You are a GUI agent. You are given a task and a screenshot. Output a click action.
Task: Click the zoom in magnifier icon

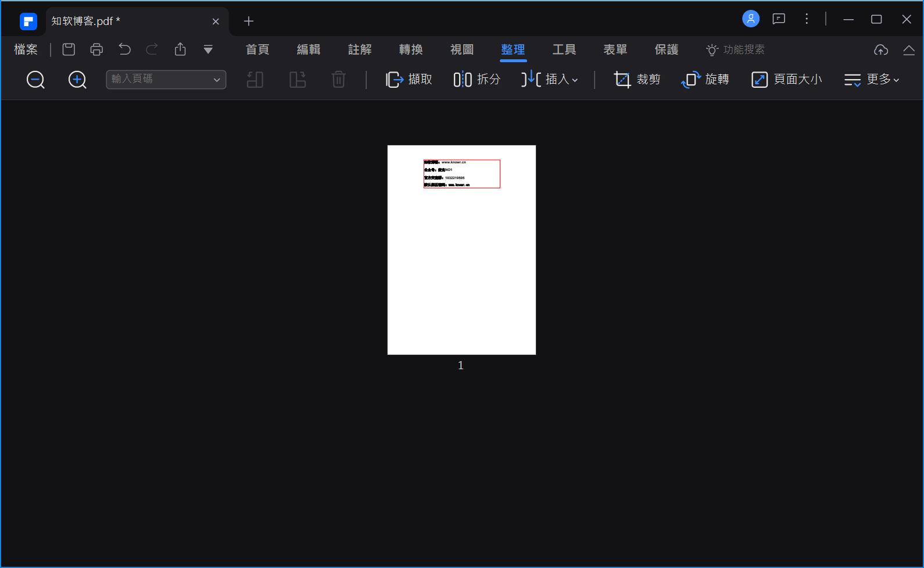[77, 80]
